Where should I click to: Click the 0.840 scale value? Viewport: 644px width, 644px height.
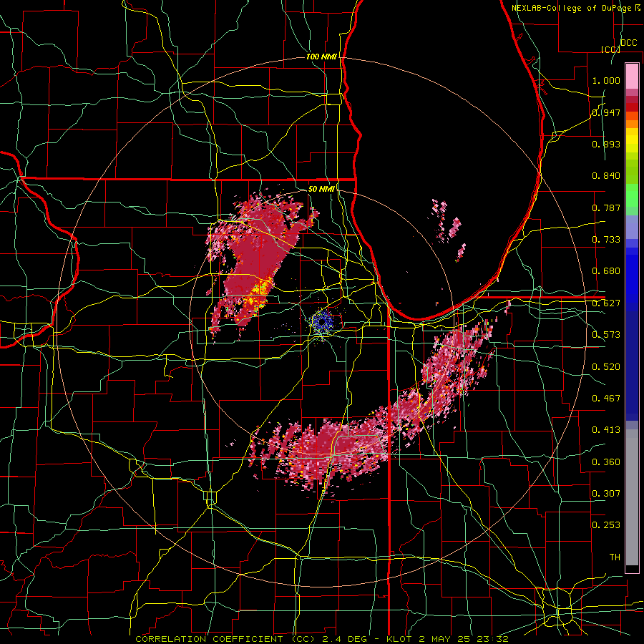[x=606, y=176]
